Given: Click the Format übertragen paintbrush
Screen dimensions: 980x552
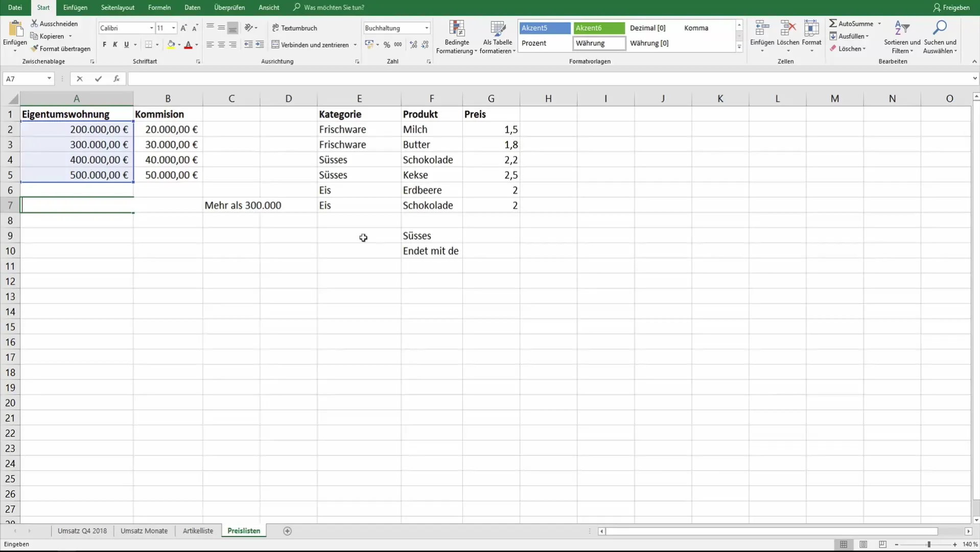Looking at the screenshot, I should [x=60, y=49].
